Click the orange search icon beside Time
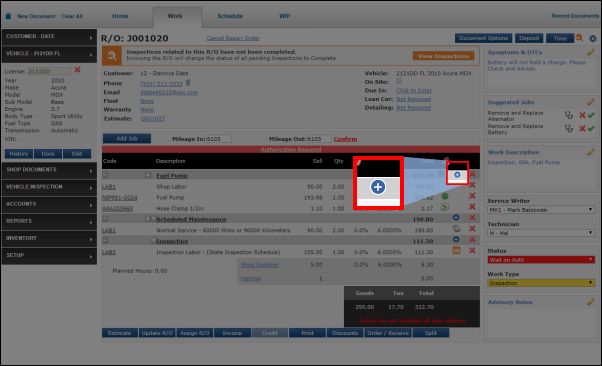Screen dimensions: 602x366 tap(579, 38)
